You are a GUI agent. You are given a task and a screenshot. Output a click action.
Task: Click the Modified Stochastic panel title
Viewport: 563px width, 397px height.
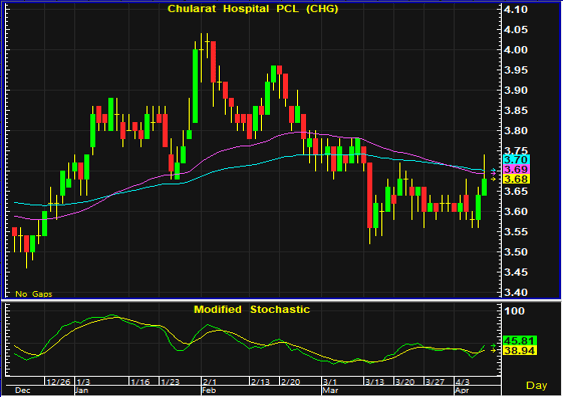tap(252, 309)
